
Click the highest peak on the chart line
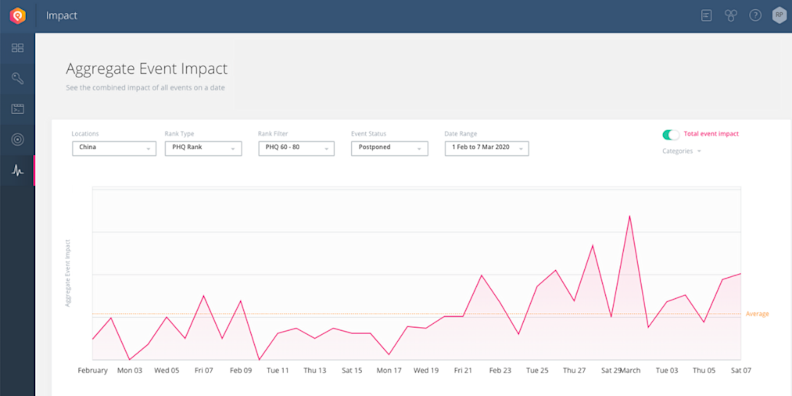coord(629,216)
